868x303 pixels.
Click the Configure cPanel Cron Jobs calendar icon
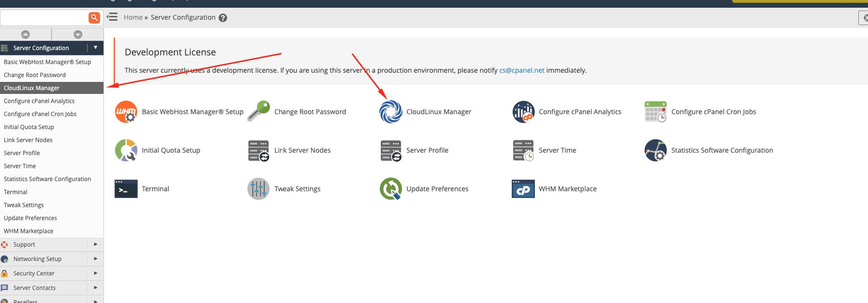click(656, 112)
